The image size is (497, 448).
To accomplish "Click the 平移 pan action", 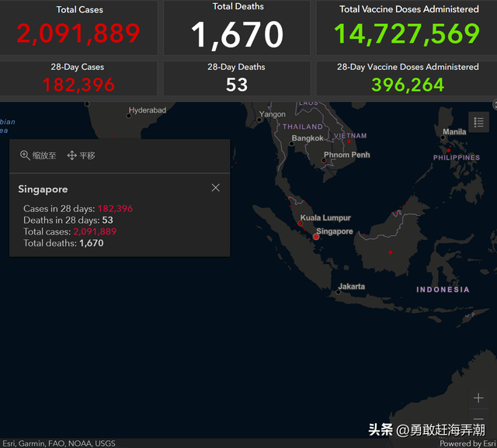I will [x=82, y=155].
